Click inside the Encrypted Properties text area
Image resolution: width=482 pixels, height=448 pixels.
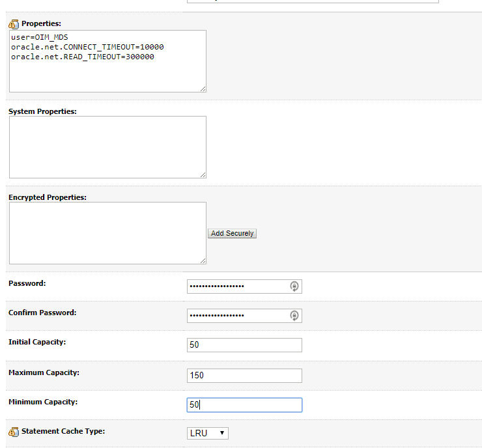tap(107, 232)
